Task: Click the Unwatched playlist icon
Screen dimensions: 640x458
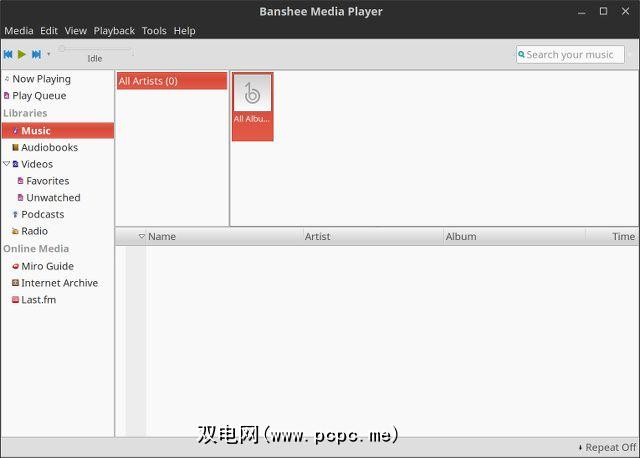Action: pos(20,198)
